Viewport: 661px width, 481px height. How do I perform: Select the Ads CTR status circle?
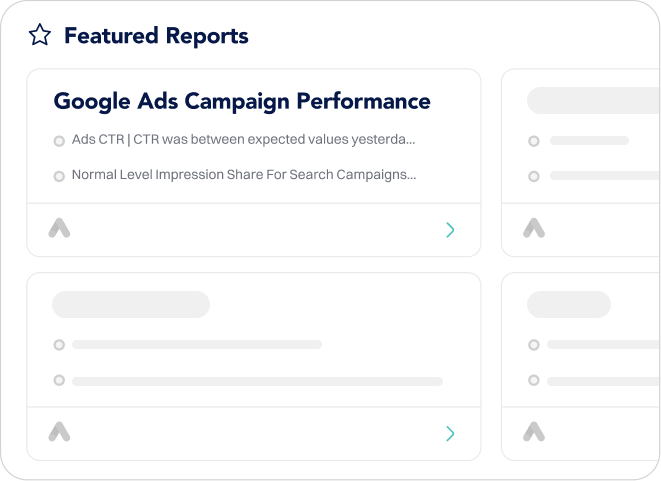click(x=59, y=141)
